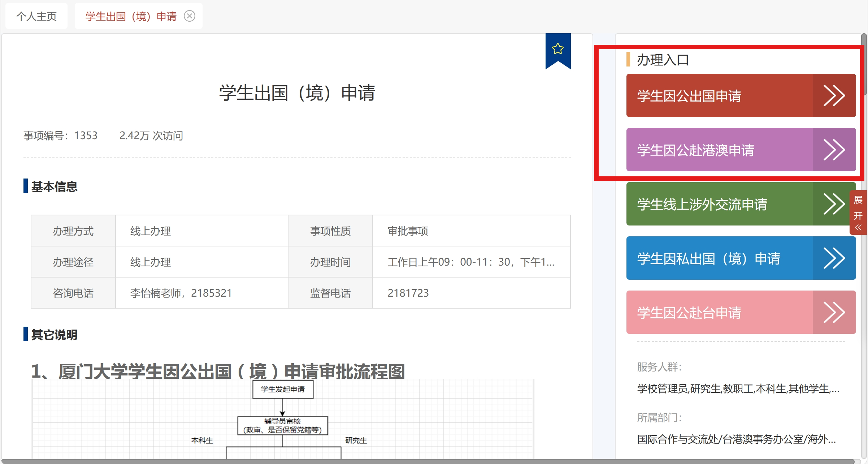Click double-arrow icon on 学生因私出国（境）申请
Viewport: 868px width, 464px height.
(x=834, y=258)
